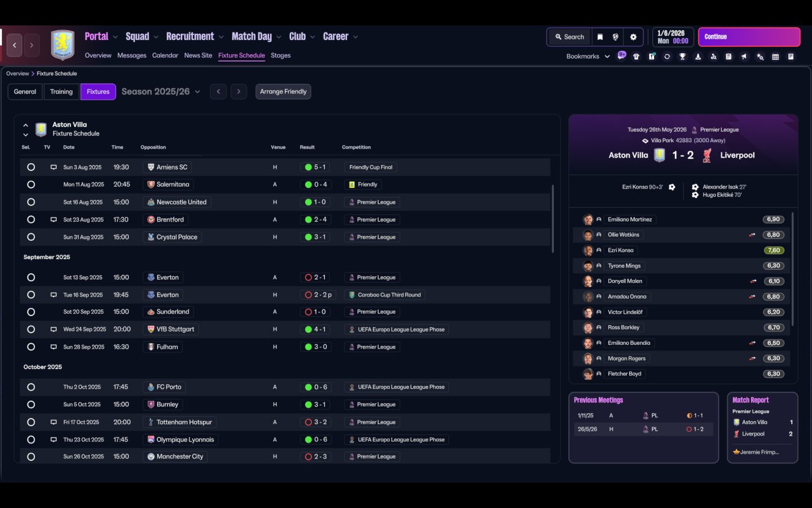Open the News Site subtab

click(198, 56)
